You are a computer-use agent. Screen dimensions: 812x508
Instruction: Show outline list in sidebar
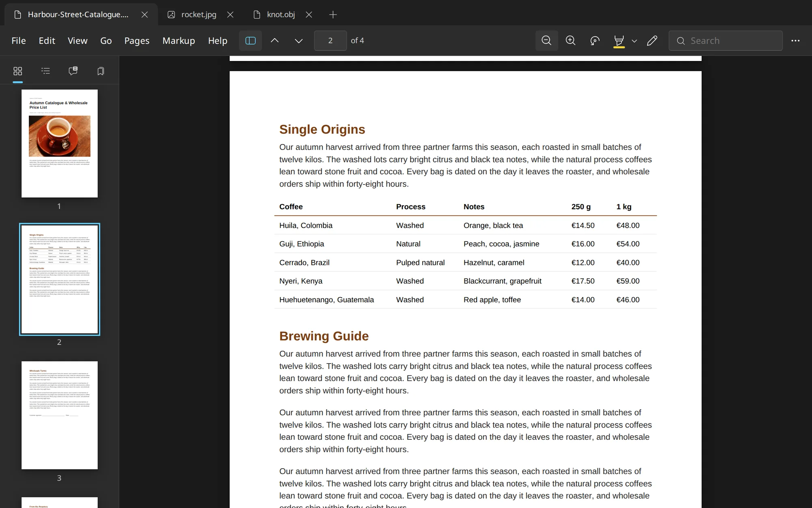(45, 71)
